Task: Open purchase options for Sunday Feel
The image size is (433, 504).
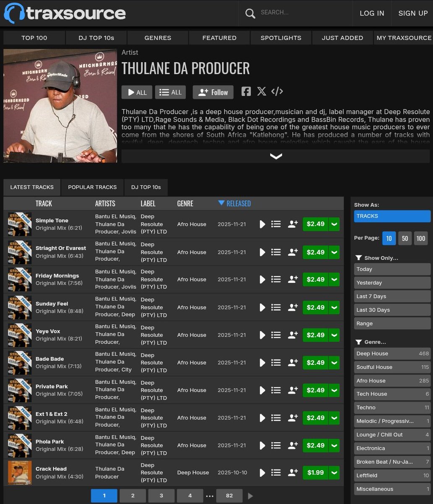Action: coord(334,307)
